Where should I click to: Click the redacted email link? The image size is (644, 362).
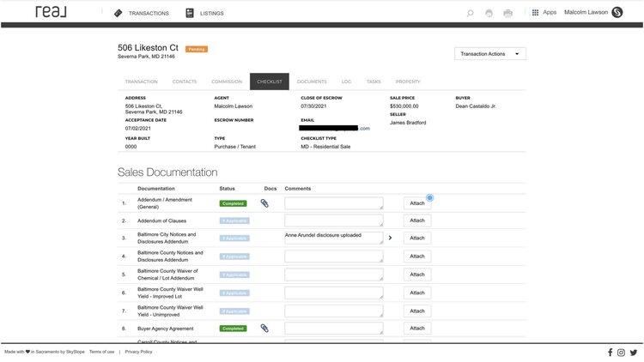[335, 128]
